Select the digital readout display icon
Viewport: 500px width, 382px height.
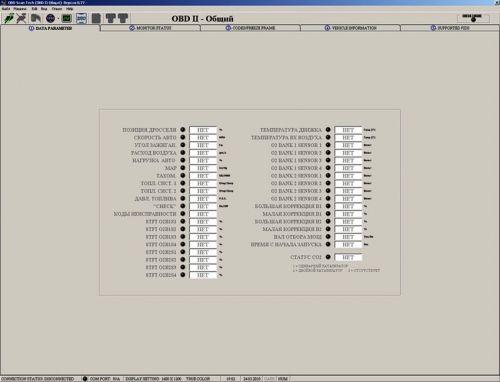coord(81,18)
